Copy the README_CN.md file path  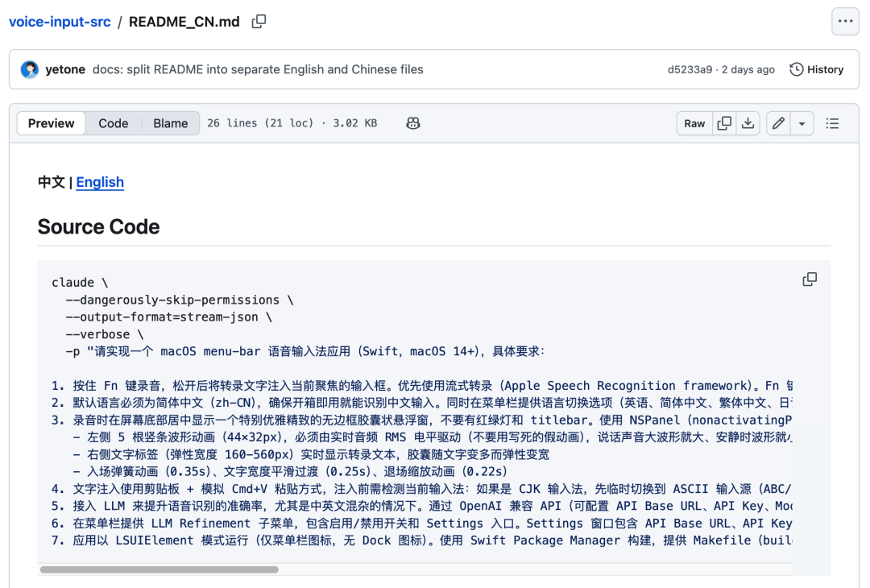259,22
